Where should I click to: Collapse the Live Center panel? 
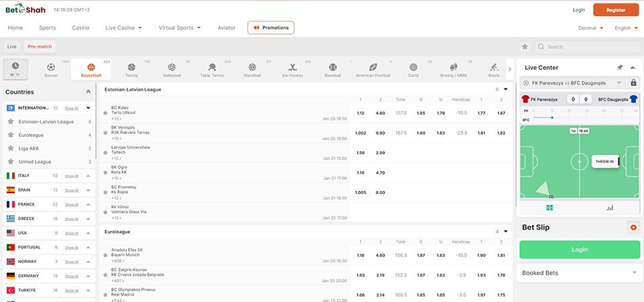(x=633, y=67)
